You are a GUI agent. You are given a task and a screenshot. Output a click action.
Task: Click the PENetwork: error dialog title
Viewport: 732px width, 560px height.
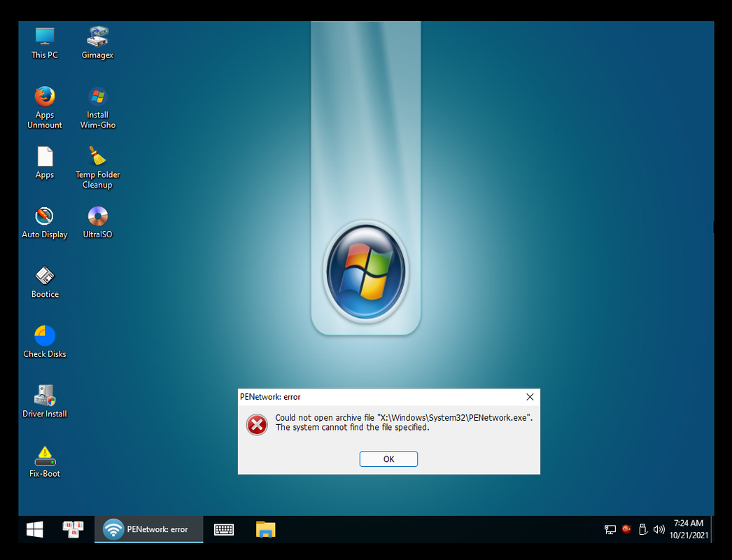[x=270, y=397]
